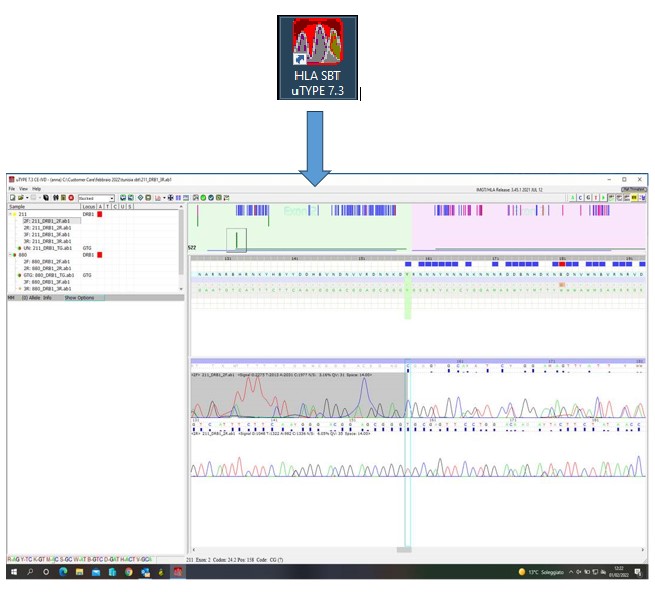The height and width of the screenshot is (592, 655).
Task: Click the taskbar search icon
Action: pyautogui.click(x=31, y=572)
